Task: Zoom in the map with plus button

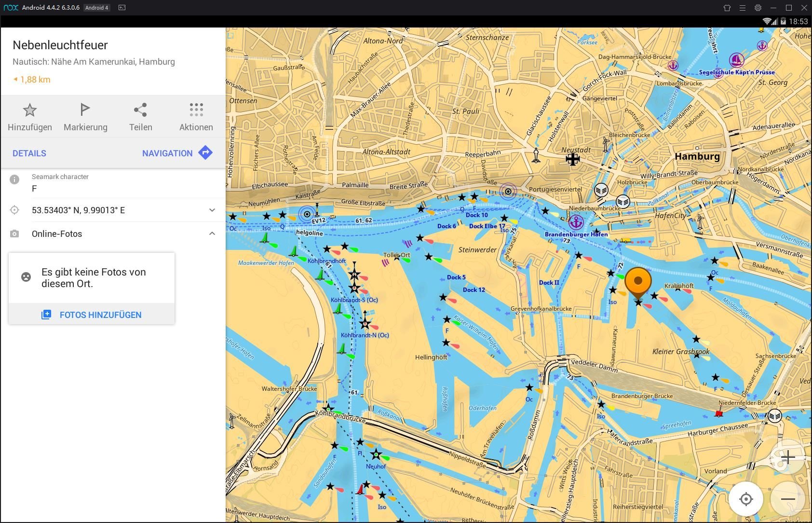Action: click(788, 457)
